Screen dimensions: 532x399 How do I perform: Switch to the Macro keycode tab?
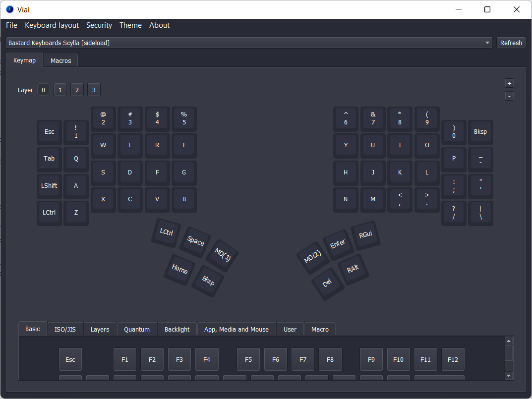pos(320,329)
